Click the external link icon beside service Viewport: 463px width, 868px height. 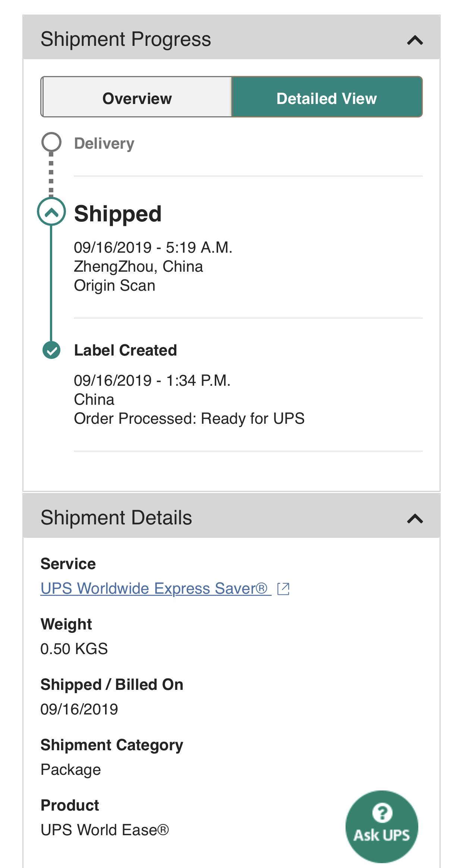(x=283, y=588)
